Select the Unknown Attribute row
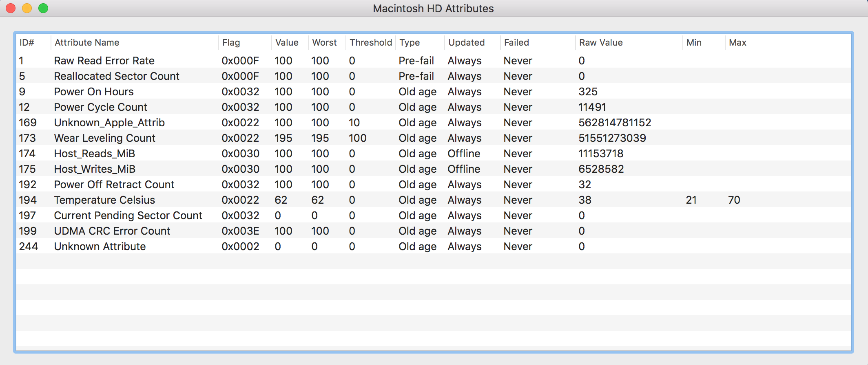This screenshot has width=868, height=365. (x=434, y=246)
